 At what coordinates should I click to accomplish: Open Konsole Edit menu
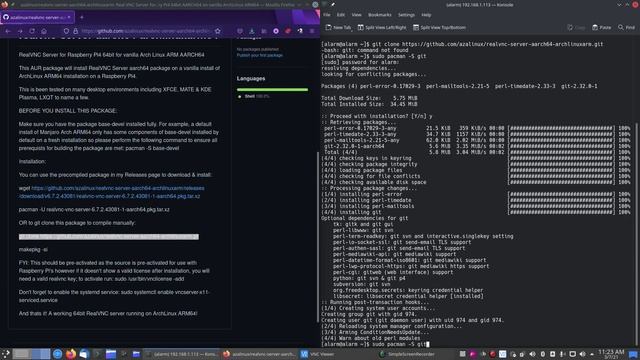coord(341,15)
